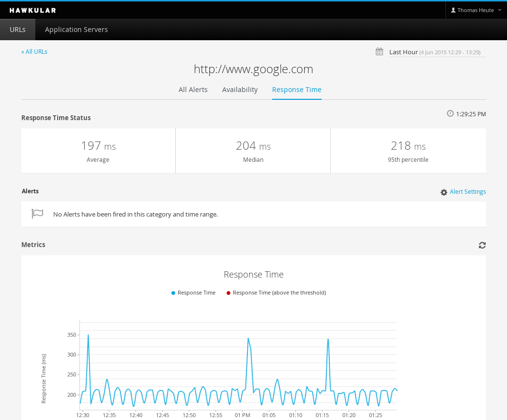Viewport: 507px width, 420px height.
Task: Refresh the Metrics chart
Action: point(482,245)
